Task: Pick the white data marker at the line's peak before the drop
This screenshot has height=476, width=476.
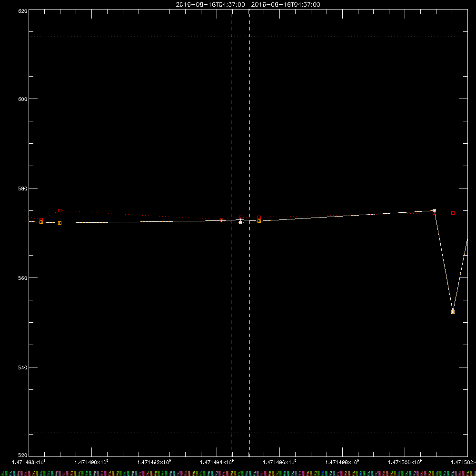Action: click(x=435, y=211)
